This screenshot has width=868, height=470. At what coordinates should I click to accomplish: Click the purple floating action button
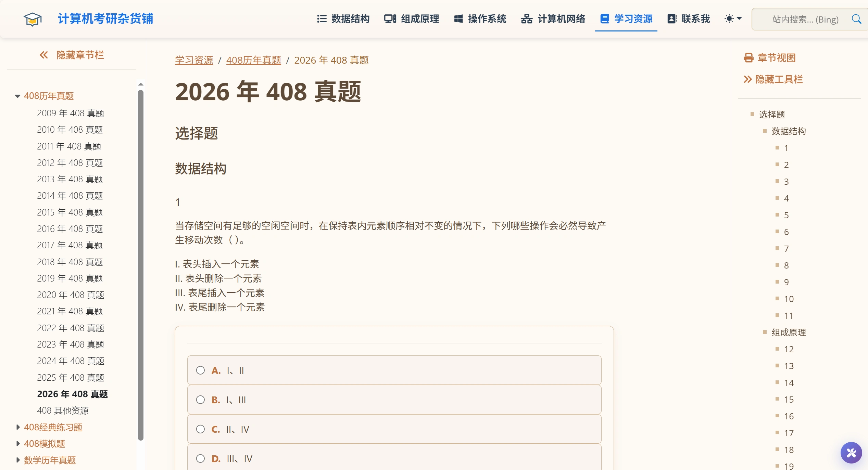[851, 453]
